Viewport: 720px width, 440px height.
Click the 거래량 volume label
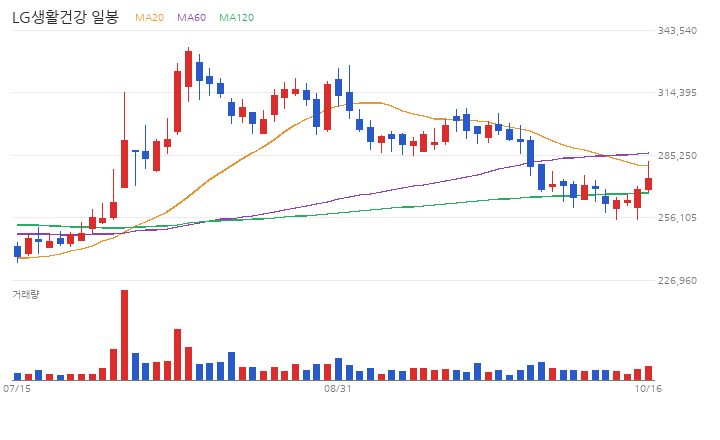pos(25,294)
